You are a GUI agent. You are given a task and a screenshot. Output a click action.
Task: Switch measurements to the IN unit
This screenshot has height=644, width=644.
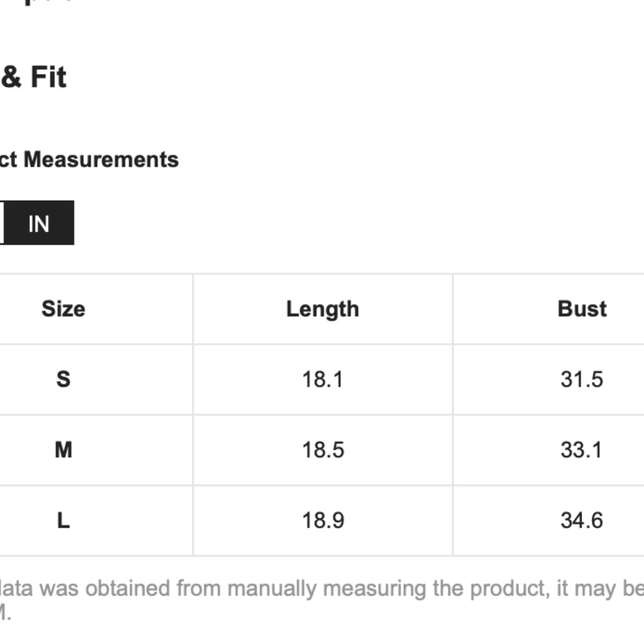click(x=39, y=223)
